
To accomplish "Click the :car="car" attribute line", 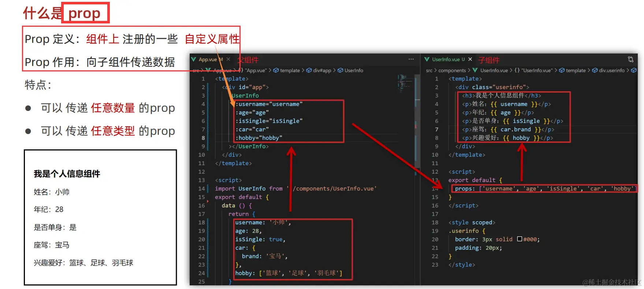I will point(252,129).
